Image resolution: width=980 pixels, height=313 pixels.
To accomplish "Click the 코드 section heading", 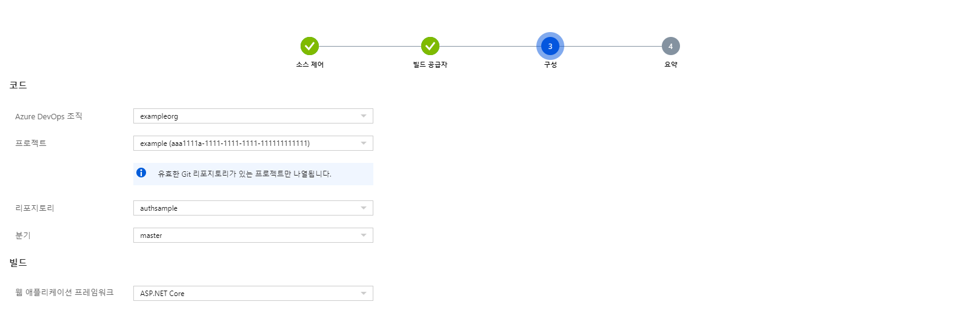I will (18, 85).
